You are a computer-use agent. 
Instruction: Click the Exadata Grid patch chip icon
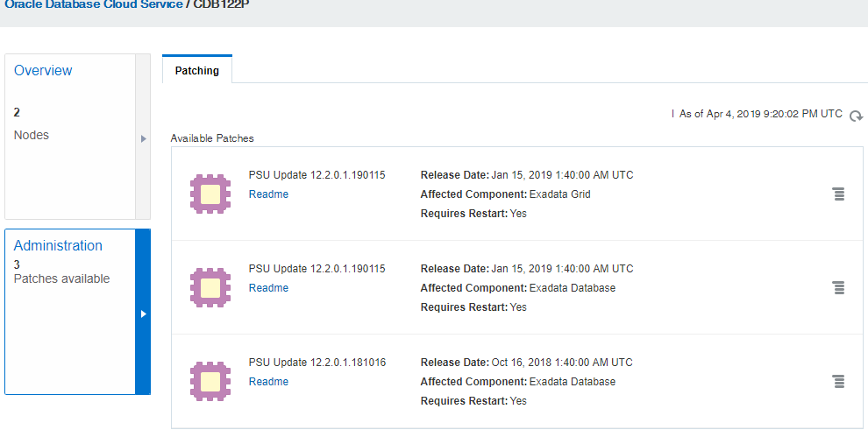pos(210,194)
